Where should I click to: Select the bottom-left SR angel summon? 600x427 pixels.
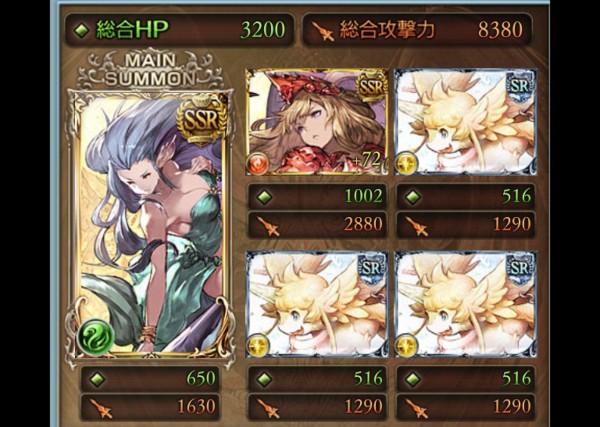tap(316, 304)
